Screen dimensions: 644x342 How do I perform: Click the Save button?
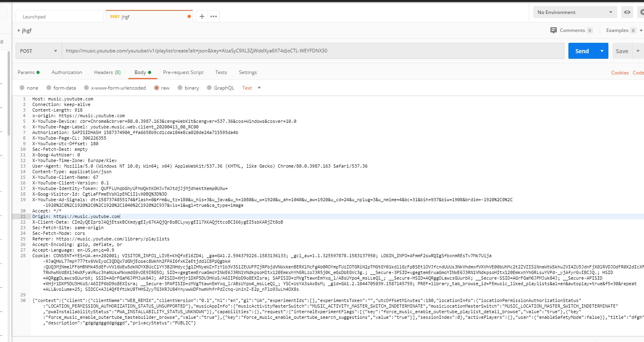(x=622, y=51)
